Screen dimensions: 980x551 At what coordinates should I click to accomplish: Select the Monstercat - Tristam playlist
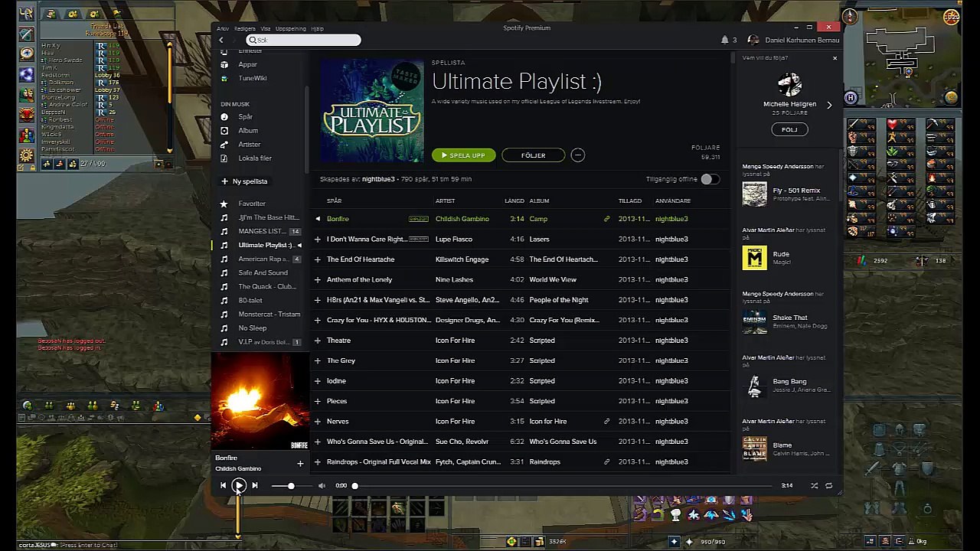click(269, 314)
